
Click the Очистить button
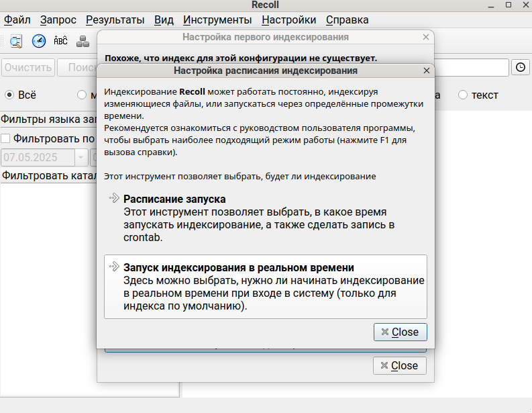click(x=28, y=68)
